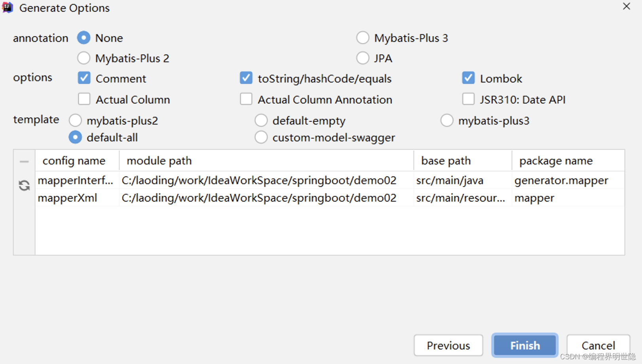Uncheck the Comment option
The height and width of the screenshot is (364, 642).
[x=84, y=78]
